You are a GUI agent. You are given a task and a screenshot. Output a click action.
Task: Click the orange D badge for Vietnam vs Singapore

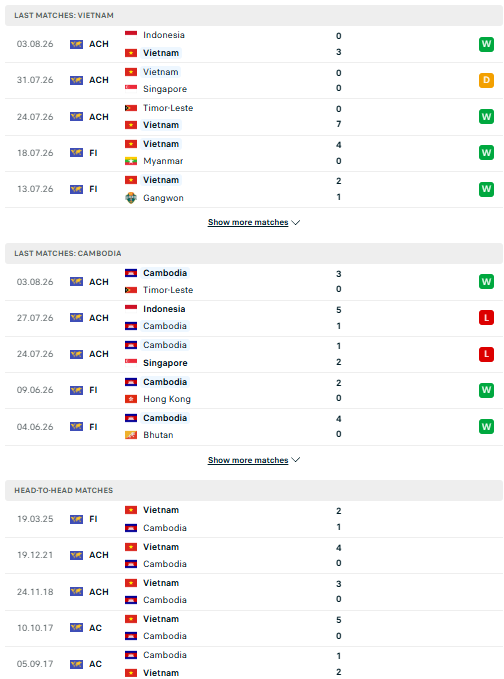point(486,80)
